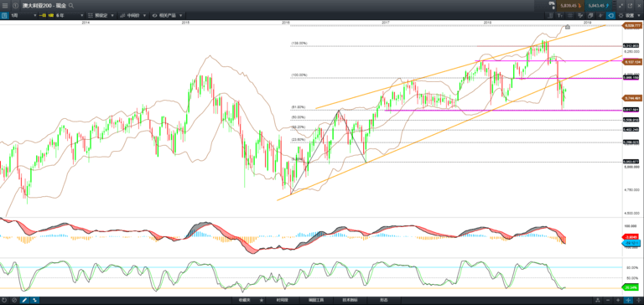Click the 5,617.591 Fibonacci level label
The height and width of the screenshot is (305, 644).
coord(631,110)
